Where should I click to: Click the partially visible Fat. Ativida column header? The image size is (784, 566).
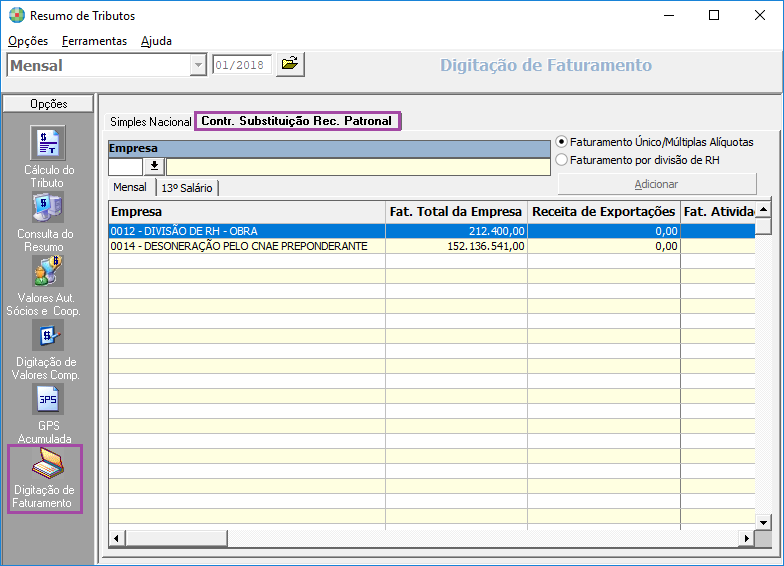point(718,212)
